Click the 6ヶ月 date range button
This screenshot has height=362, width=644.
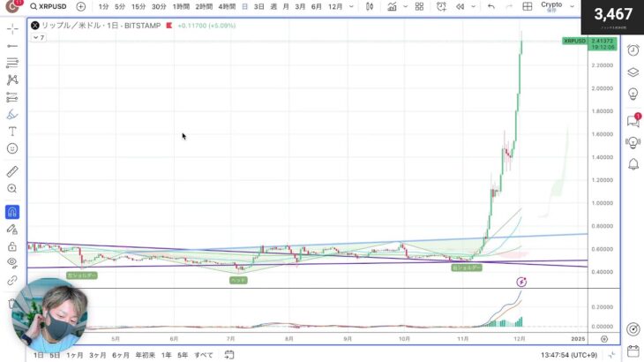click(x=121, y=354)
